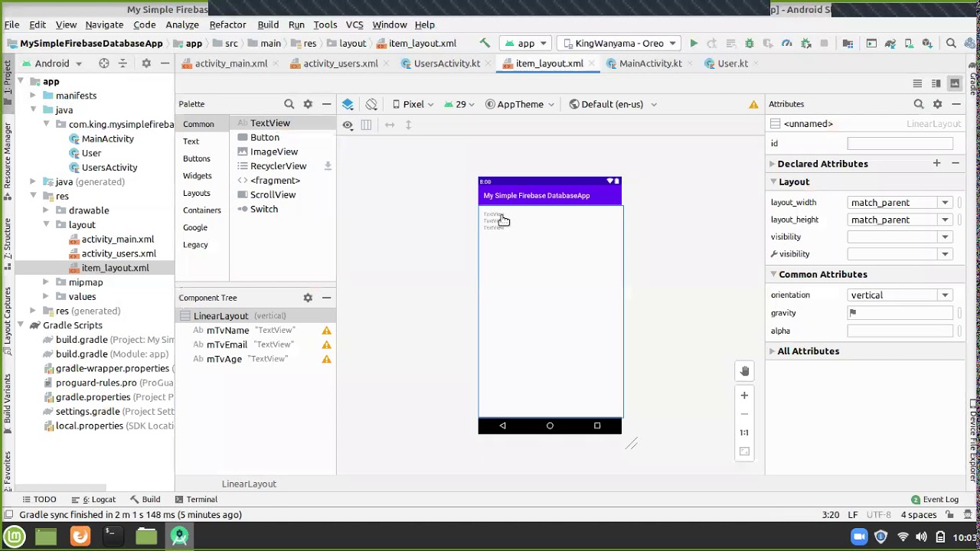The height and width of the screenshot is (551, 980).
Task: Open KingWanyama - Oreo device dropdown
Action: [619, 44]
